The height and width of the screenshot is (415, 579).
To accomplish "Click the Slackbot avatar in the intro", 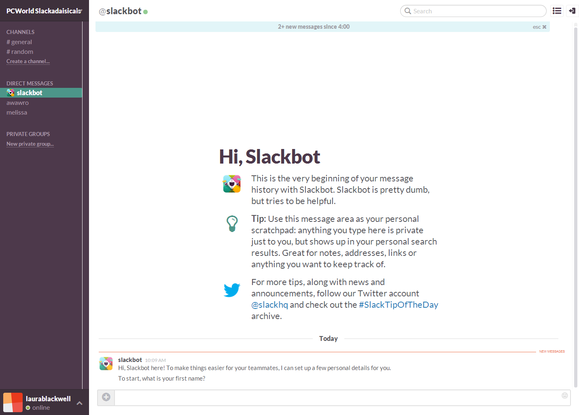I will click(x=232, y=184).
